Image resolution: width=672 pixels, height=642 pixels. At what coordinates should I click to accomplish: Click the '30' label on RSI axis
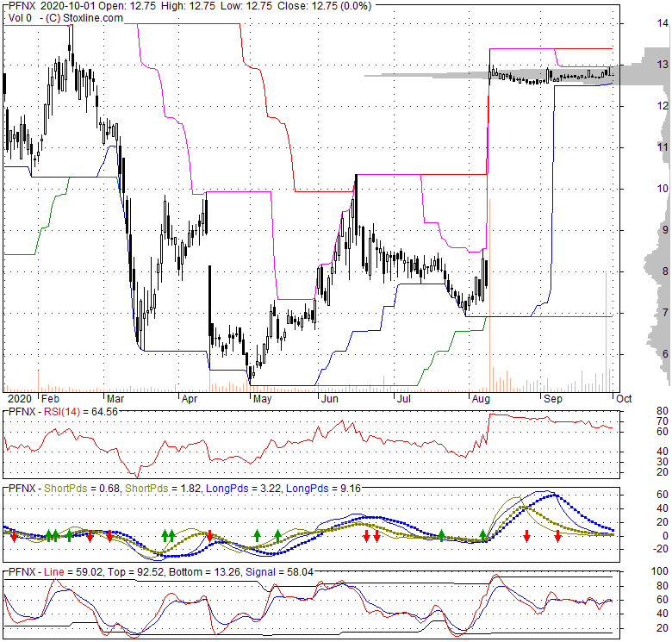(663, 462)
